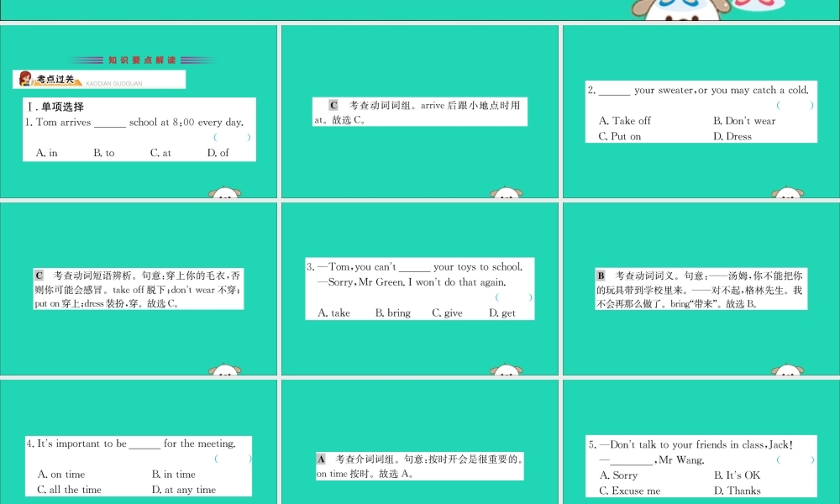The width and height of the screenshot is (840, 504).
Task: Choose option 'D. of' for question 1
Action: 218,153
